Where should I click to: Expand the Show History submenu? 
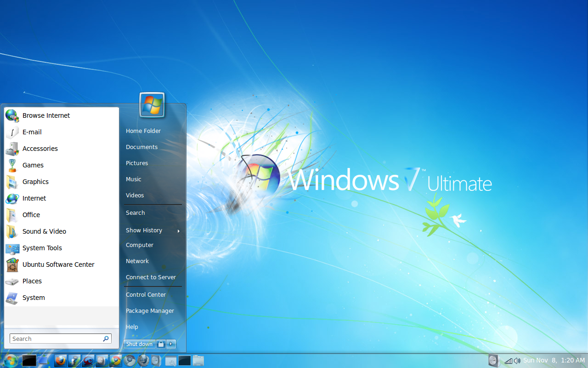tap(144, 230)
